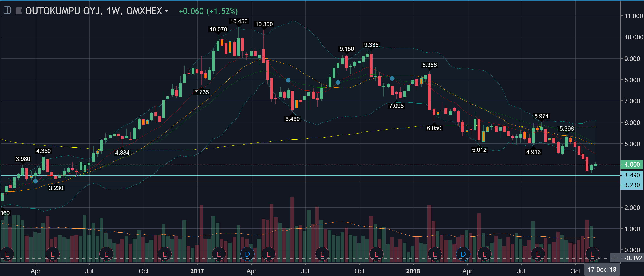Click the plus-in-square pane expand icon
The height and width of the screenshot is (276, 644).
(7, 10)
